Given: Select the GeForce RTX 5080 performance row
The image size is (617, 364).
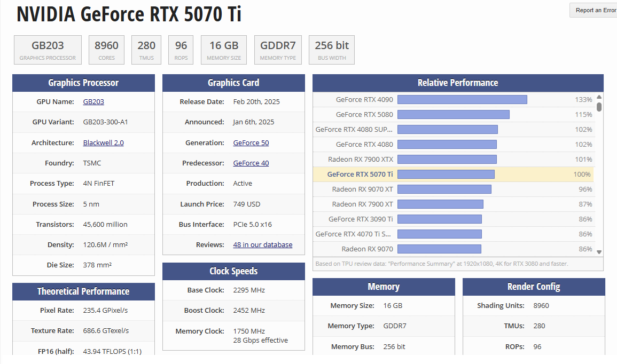Looking at the screenshot, I should click(454, 114).
